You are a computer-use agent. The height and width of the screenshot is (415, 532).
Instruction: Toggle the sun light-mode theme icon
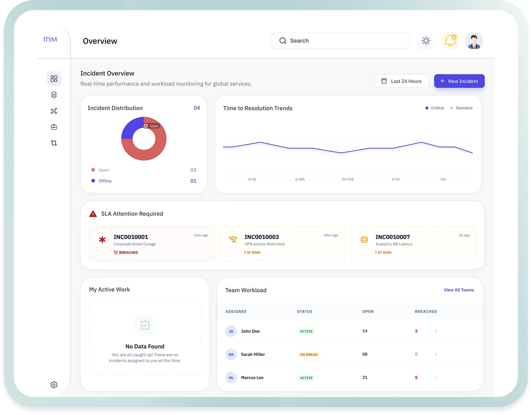pos(426,41)
